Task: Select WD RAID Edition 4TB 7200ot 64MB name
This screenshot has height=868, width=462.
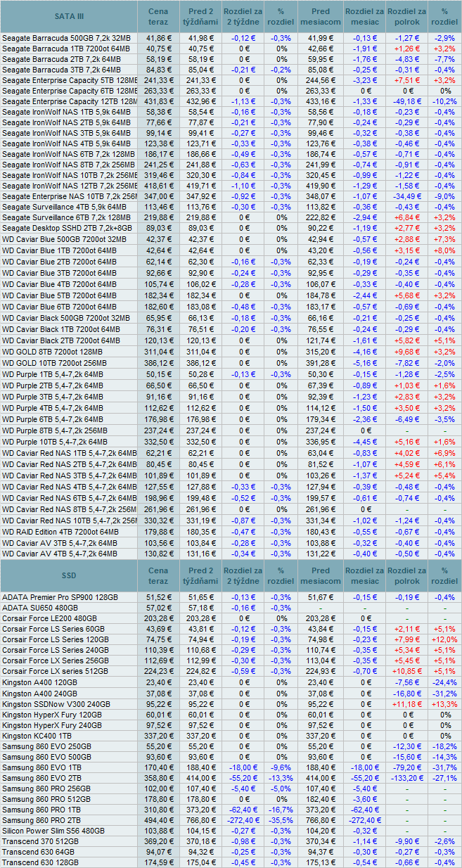Action: click(60, 532)
